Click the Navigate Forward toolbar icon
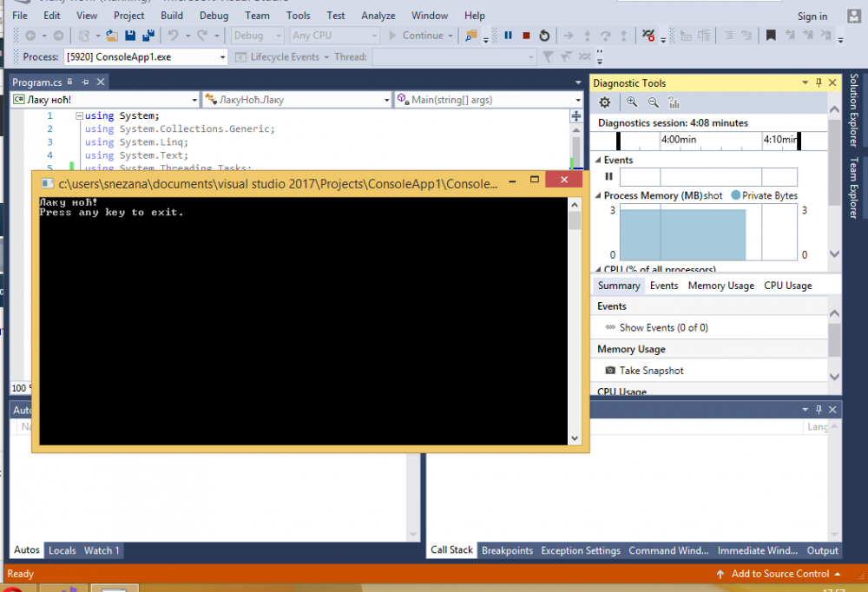This screenshot has height=592, width=868. [x=58, y=36]
